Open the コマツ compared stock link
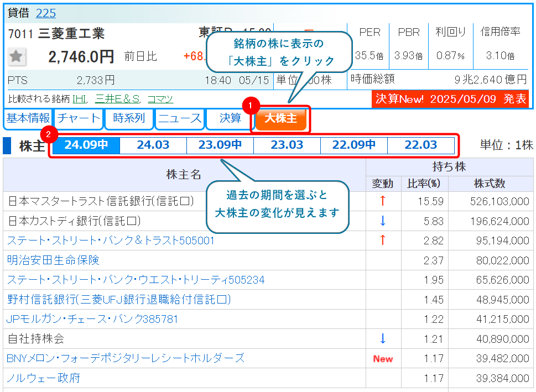Viewport: 536px width, 392px height. (x=160, y=99)
